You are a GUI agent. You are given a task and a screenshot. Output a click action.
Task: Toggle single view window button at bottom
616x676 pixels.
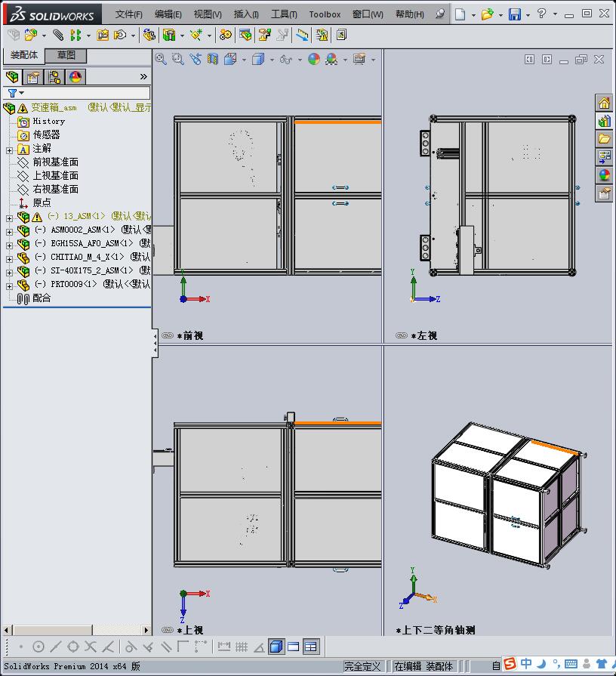point(294,647)
